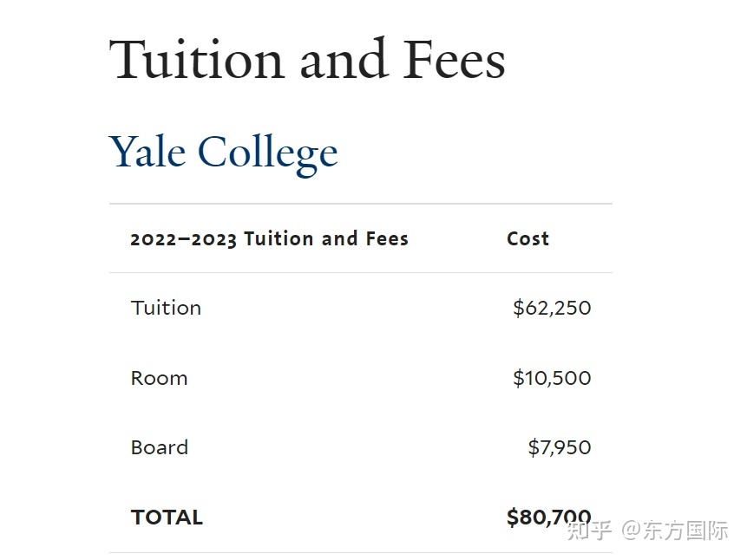
Task: Select the 2022–2023 Tuition and Fees header
Action: (x=270, y=238)
